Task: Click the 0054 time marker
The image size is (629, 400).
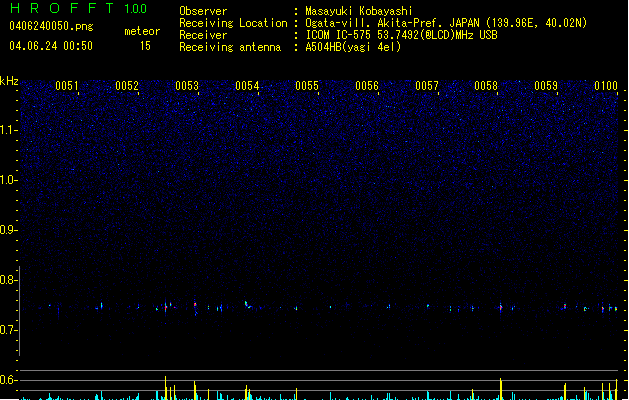Action: point(247,85)
